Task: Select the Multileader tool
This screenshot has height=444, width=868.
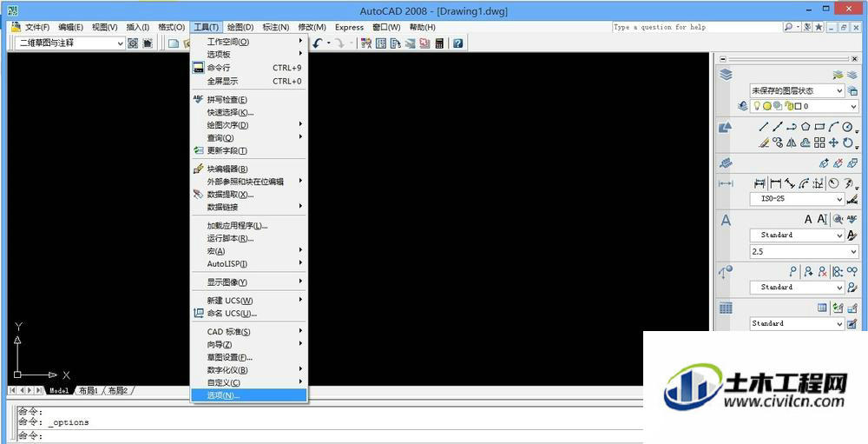Action: [x=794, y=271]
